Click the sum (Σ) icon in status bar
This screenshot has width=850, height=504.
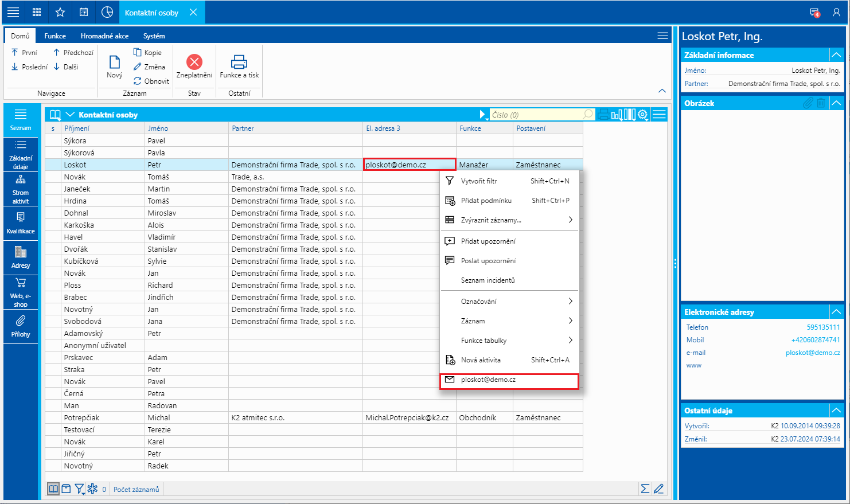[x=645, y=489]
